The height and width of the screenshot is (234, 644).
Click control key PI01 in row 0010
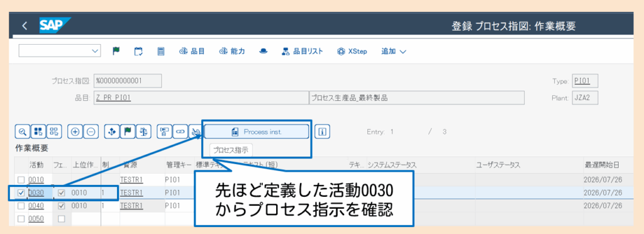click(x=172, y=179)
